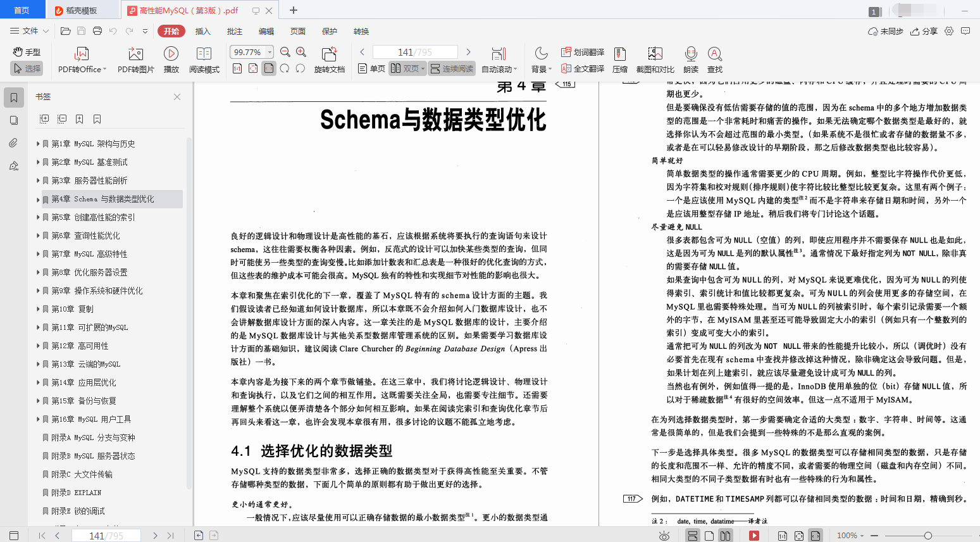
Task: Switch to the 页面 ribbon tab
Action: 297,31
